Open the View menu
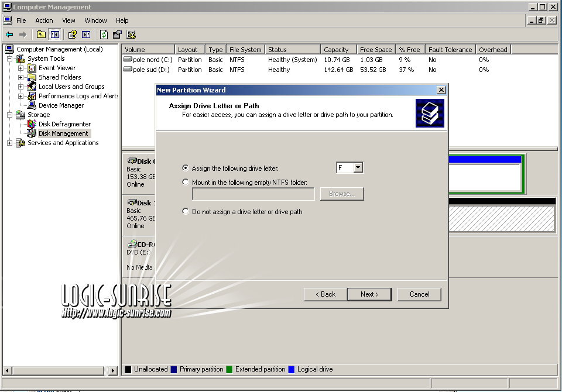 point(68,20)
